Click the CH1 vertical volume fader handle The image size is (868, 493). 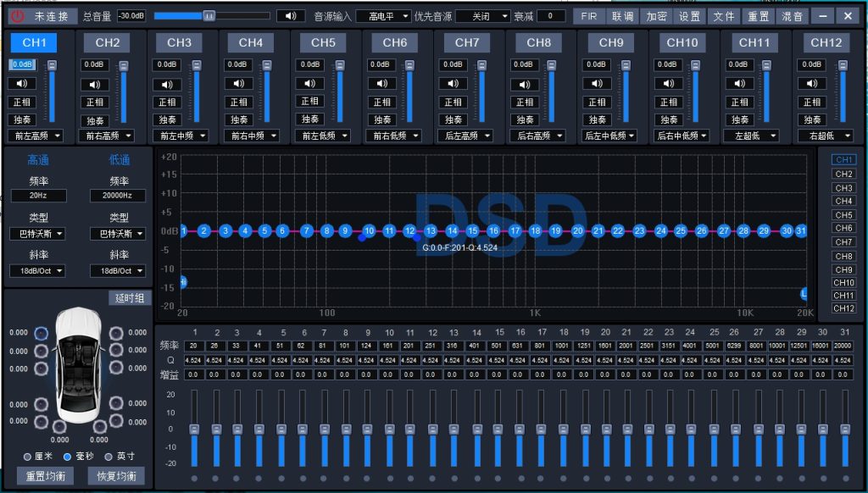pos(52,64)
